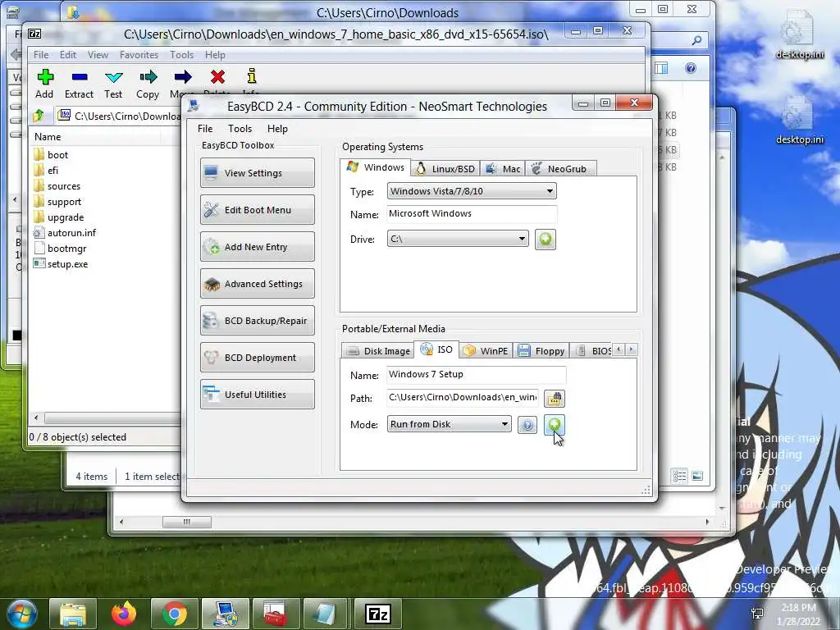Click the Add button in 7-Zip toolbar
840x630 pixels.
pos(44,84)
